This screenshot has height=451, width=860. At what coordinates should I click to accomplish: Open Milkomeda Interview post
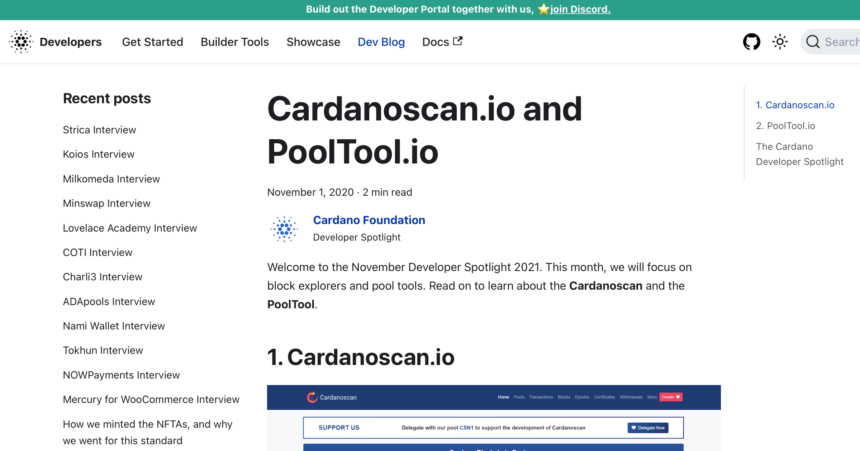point(111,179)
